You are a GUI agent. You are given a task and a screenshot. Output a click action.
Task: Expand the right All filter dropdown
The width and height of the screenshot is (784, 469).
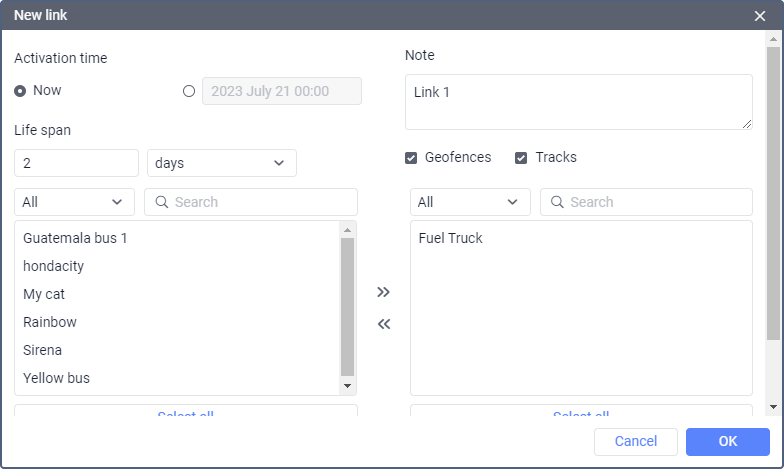(470, 202)
